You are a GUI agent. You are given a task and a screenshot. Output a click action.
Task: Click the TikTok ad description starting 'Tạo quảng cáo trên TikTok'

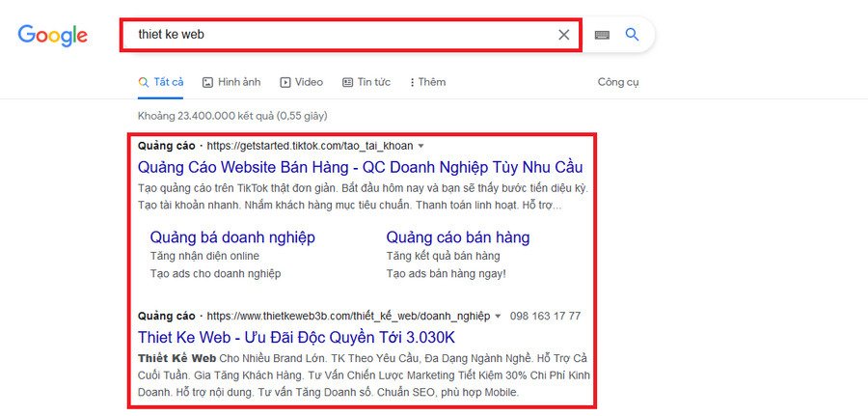click(363, 197)
